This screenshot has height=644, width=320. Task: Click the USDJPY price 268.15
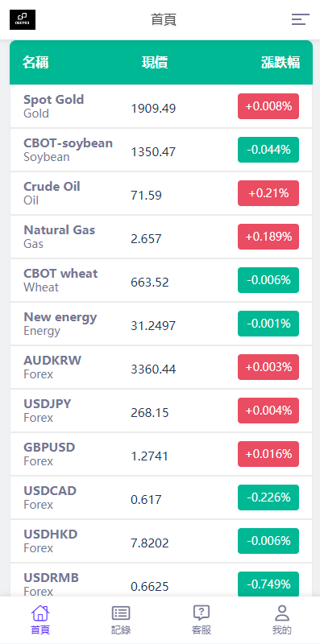(x=150, y=413)
